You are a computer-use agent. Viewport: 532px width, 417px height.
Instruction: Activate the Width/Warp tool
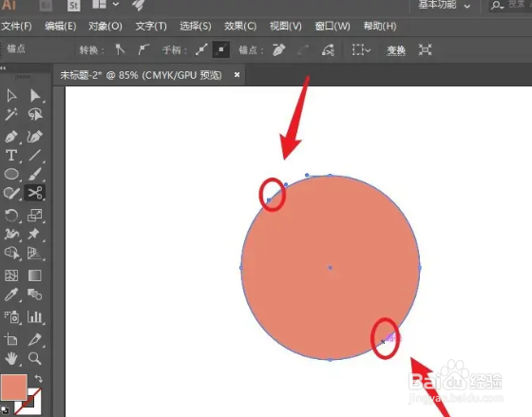pyautogui.click(x=11, y=234)
